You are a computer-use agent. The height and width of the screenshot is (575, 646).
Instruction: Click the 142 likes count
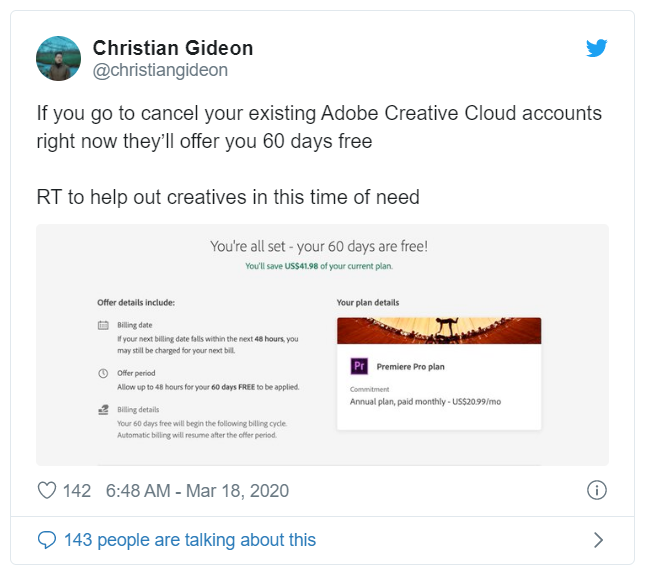pyautogui.click(x=76, y=490)
